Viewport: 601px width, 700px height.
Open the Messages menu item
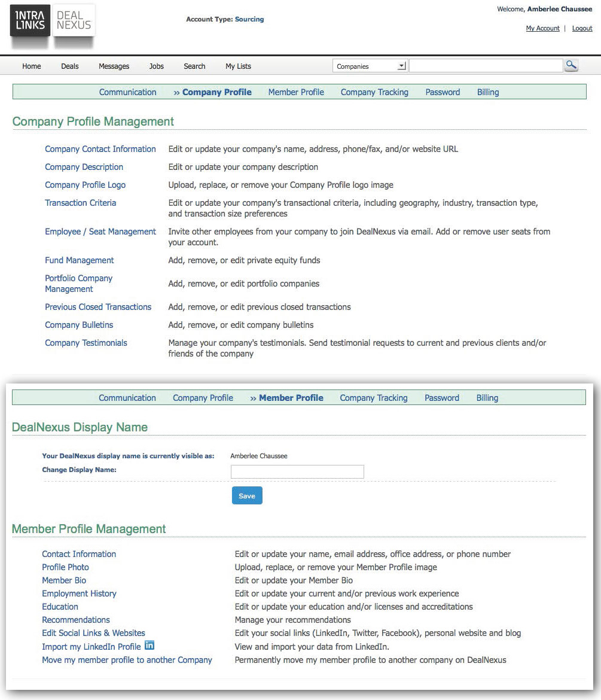pyautogui.click(x=114, y=66)
